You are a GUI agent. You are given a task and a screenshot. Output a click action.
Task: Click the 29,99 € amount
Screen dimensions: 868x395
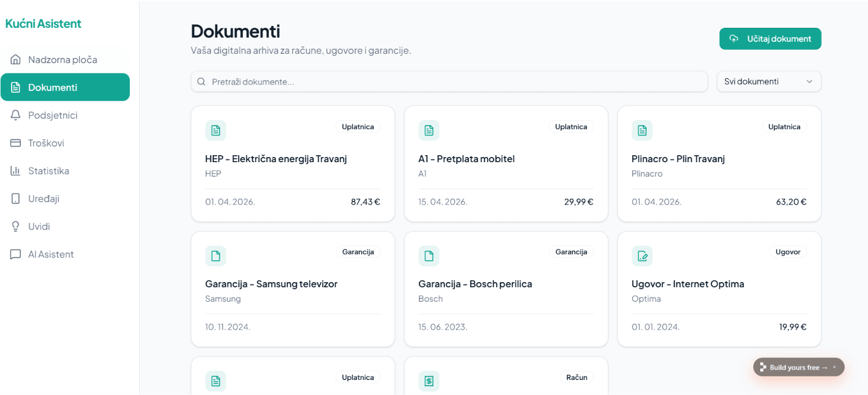pyautogui.click(x=579, y=202)
